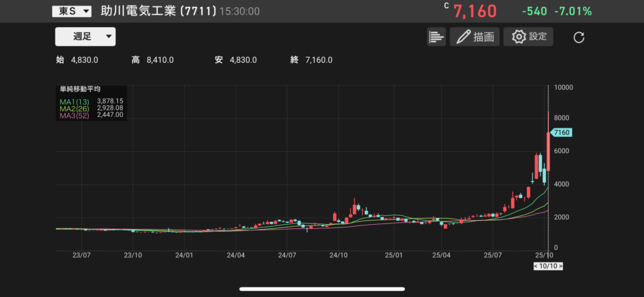Expand the 東S market dropdown

point(71,11)
